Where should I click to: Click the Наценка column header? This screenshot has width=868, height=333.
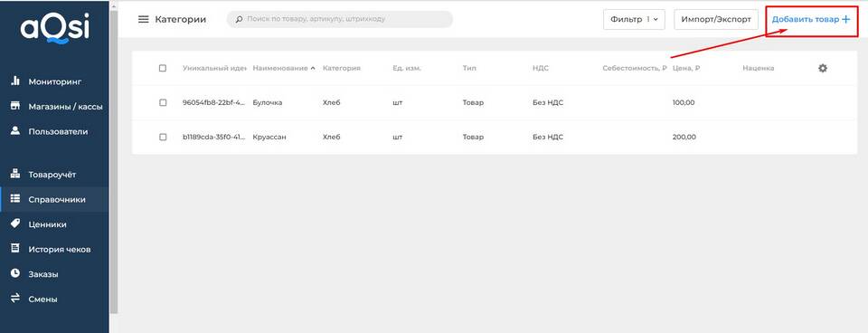tap(759, 68)
